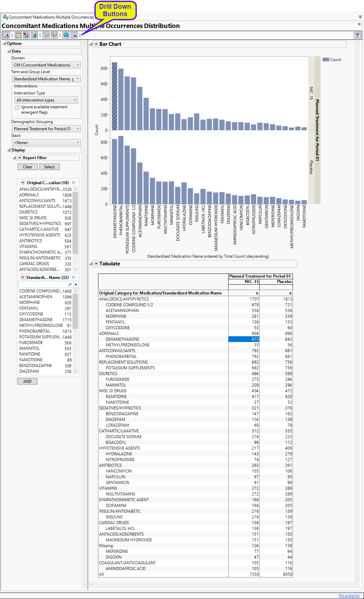Screen dimensions: 364x599
Task: Open the Tabulate red triangle menu
Action: [96, 264]
